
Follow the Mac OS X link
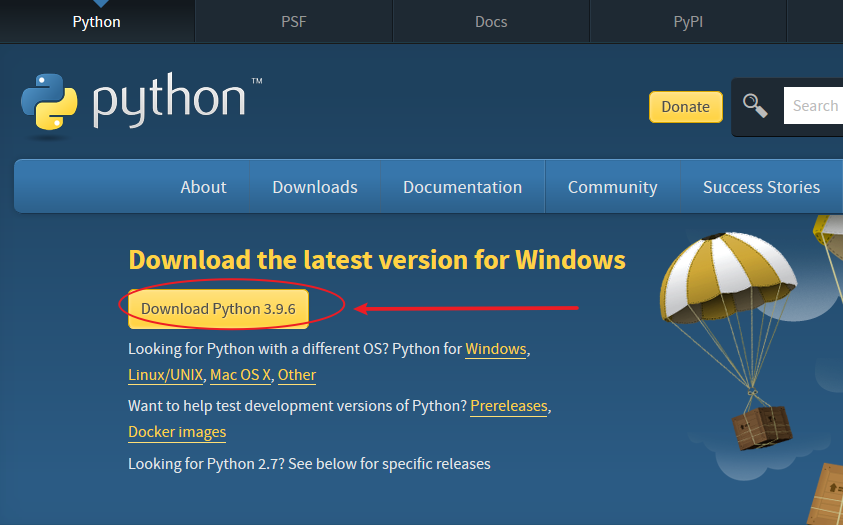[x=240, y=375]
